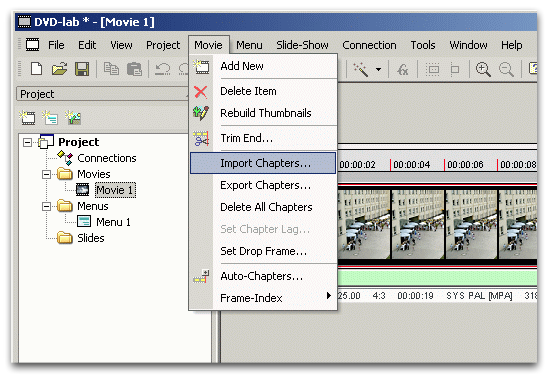
Task: Click the Zoom out magnifier icon
Action: pos(506,69)
